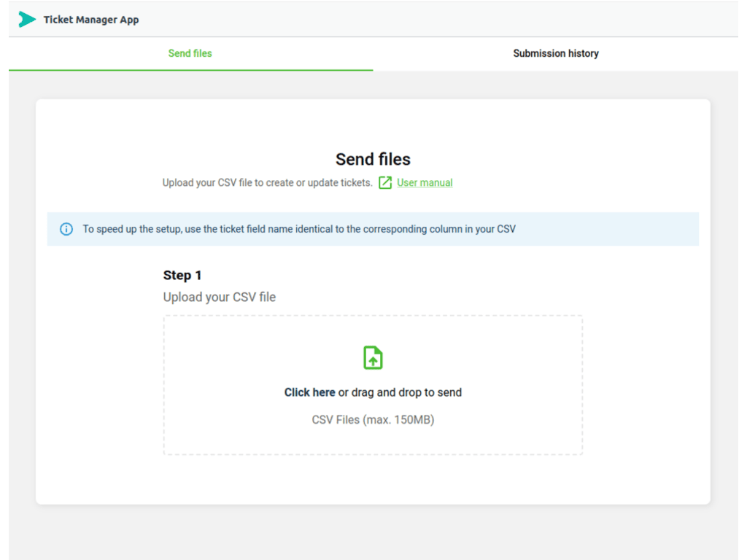Click the Ticket Manager App title text
Screen dimensions: 747x560
(90, 20)
